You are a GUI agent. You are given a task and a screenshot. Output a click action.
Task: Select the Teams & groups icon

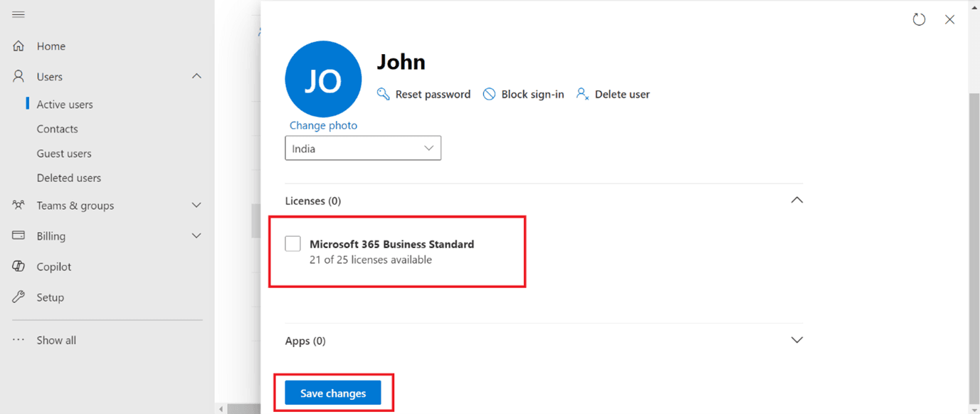(19, 205)
